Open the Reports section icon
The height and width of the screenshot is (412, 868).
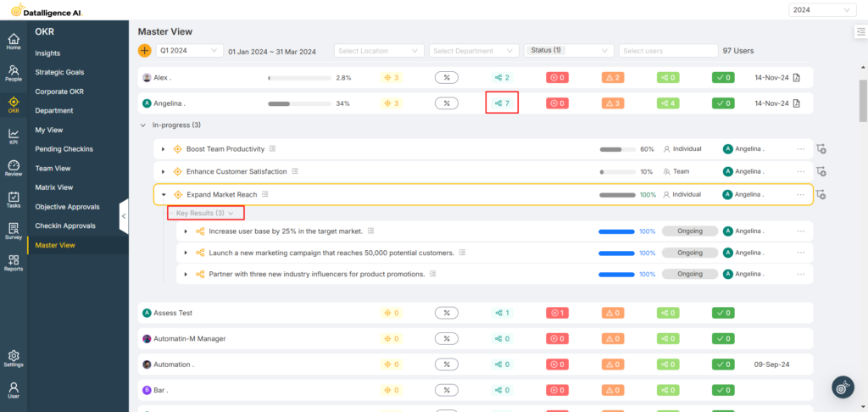[14, 263]
